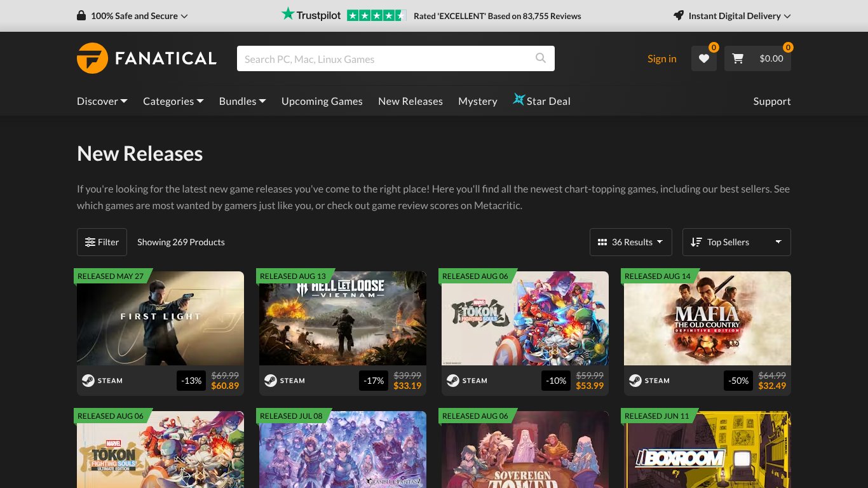This screenshot has height=488, width=868.
Task: Click the sort icon beside Top Sellers
Action: (696, 242)
